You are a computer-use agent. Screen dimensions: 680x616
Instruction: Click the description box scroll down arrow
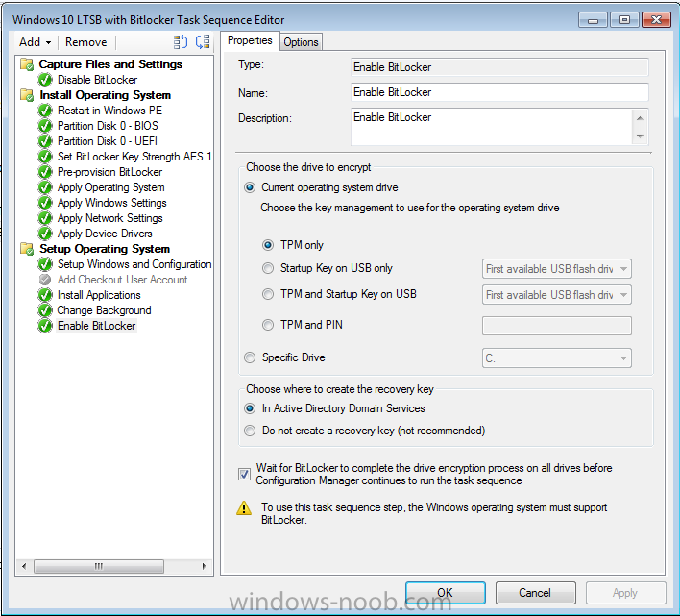pyautogui.click(x=640, y=136)
